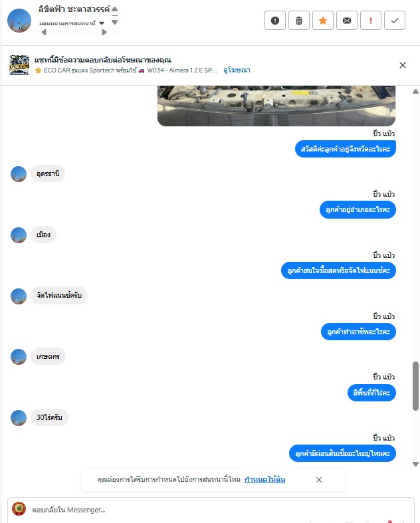The height and width of the screenshot is (523, 420).
Task: Open the engine bay photo in chat
Action: click(276, 106)
